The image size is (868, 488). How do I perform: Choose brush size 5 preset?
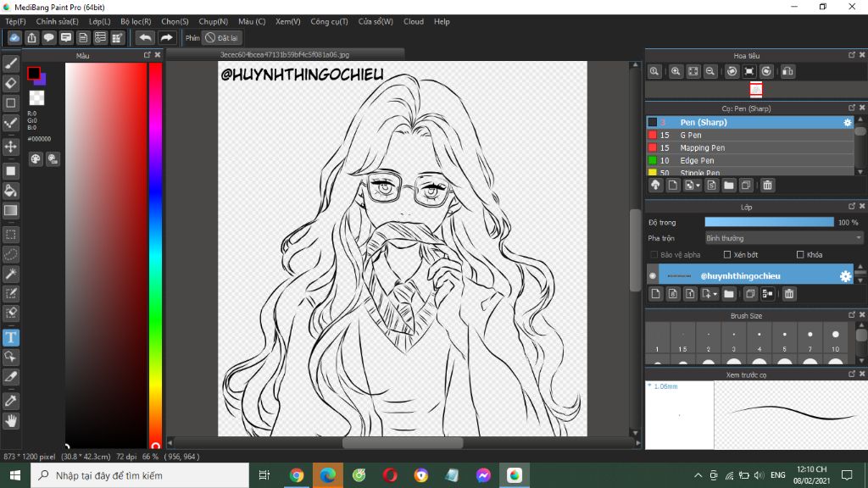pyautogui.click(x=784, y=339)
